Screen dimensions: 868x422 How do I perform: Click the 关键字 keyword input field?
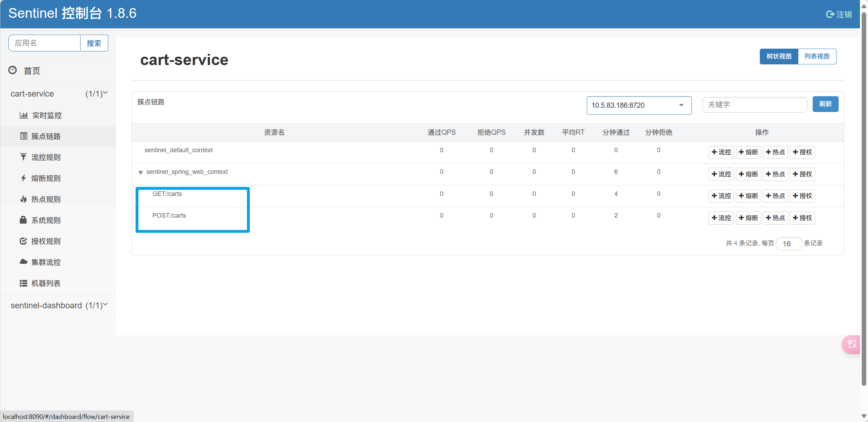coord(754,105)
